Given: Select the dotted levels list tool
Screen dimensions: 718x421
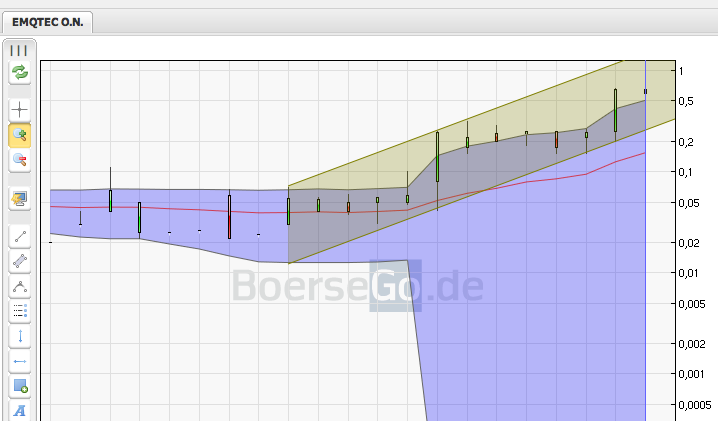Looking at the screenshot, I should coord(20,311).
